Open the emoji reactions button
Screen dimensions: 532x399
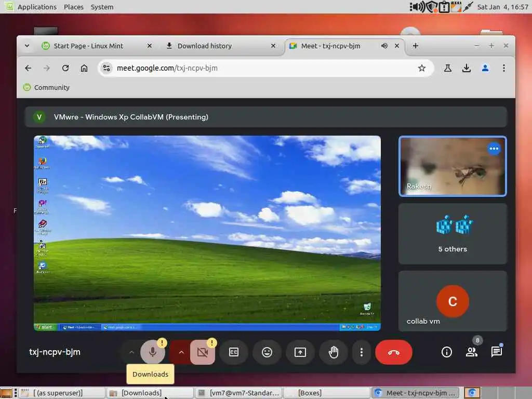coord(267,352)
